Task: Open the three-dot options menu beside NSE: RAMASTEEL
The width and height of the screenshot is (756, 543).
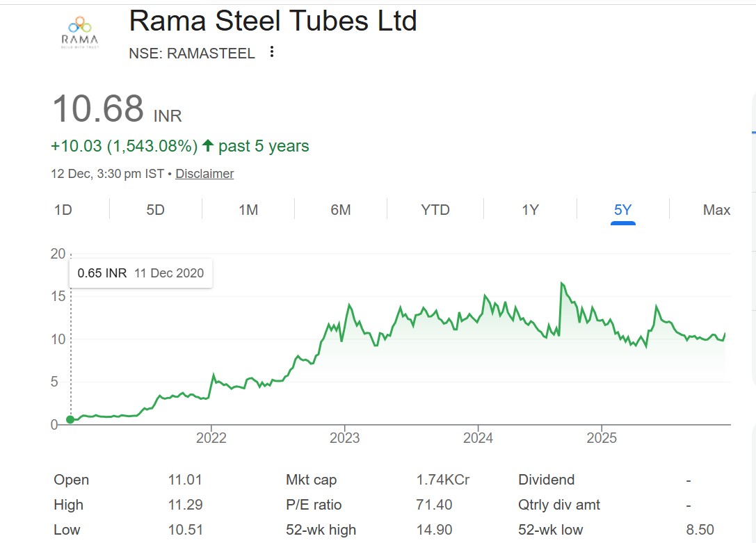Action: (x=272, y=51)
